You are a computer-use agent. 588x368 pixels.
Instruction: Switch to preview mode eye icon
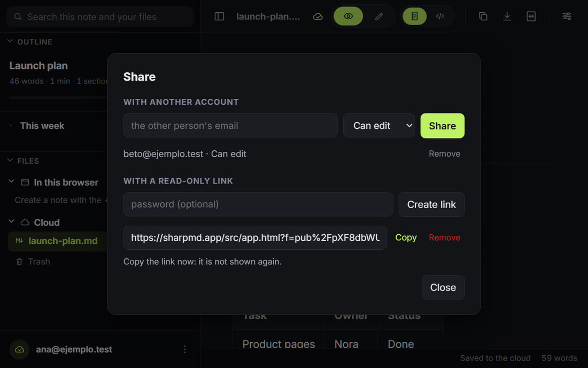pos(348,16)
